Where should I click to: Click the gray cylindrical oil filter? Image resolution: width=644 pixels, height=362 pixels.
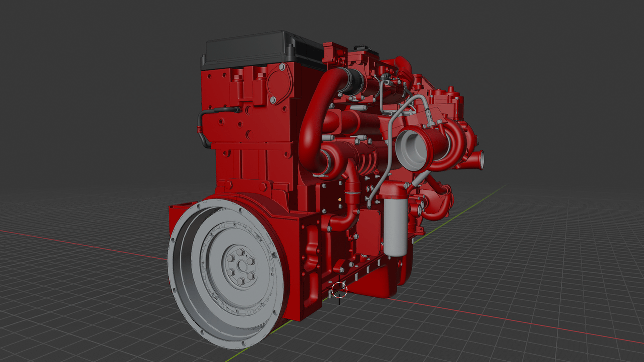click(x=395, y=227)
